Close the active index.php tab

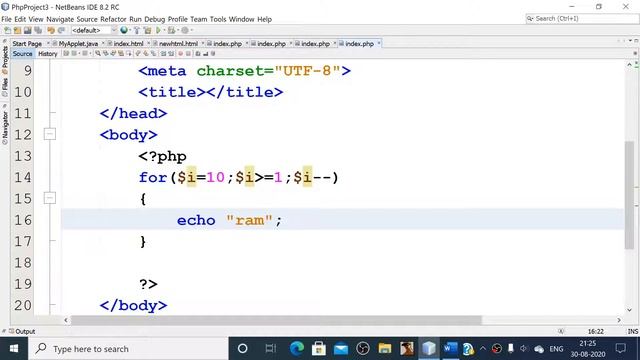pyautogui.click(x=379, y=43)
